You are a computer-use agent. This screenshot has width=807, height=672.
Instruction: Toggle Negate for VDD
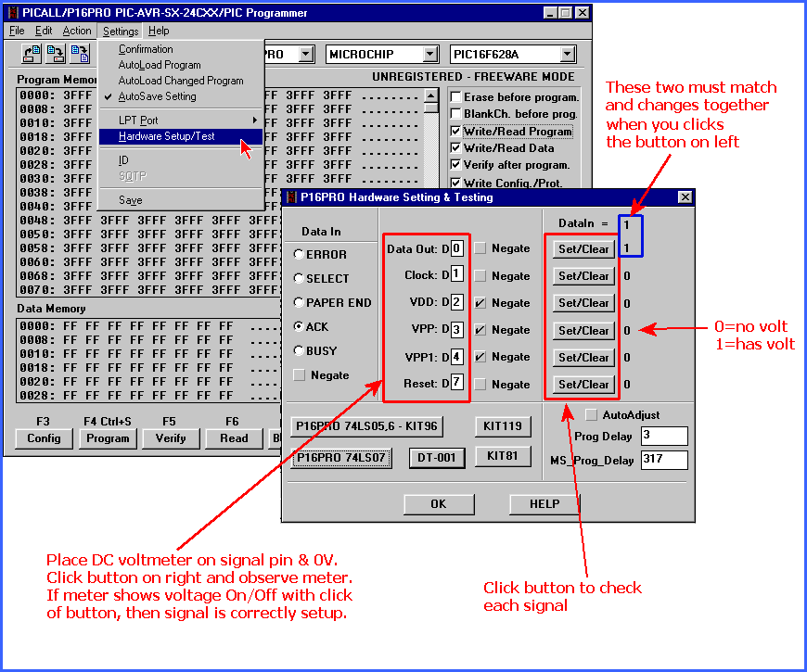click(480, 303)
